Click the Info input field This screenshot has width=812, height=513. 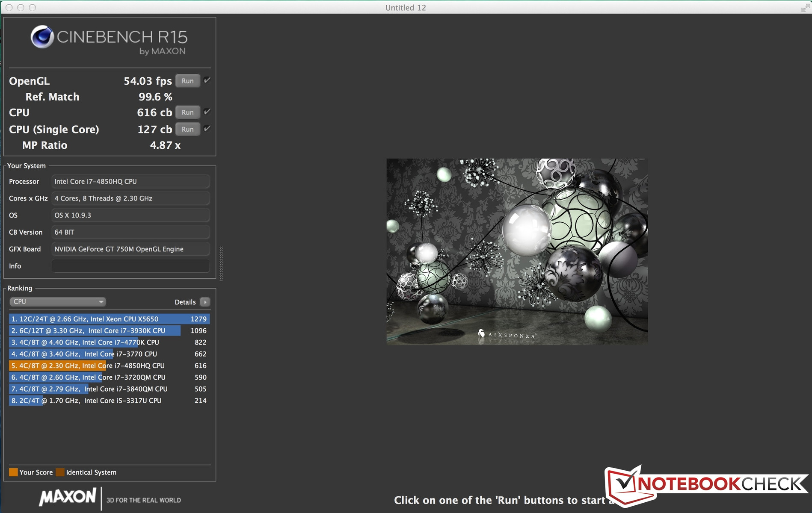click(x=130, y=266)
